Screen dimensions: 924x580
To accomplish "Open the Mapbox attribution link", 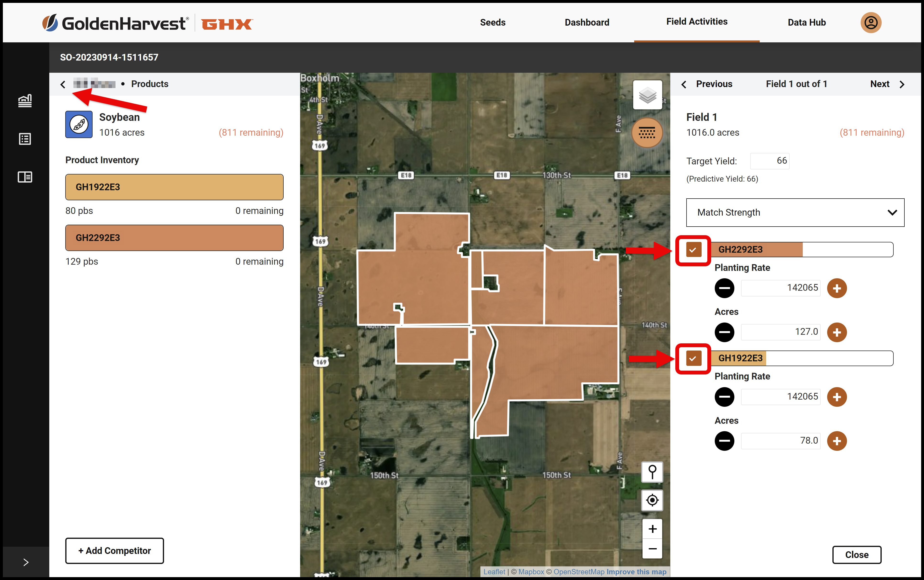I will point(531,572).
